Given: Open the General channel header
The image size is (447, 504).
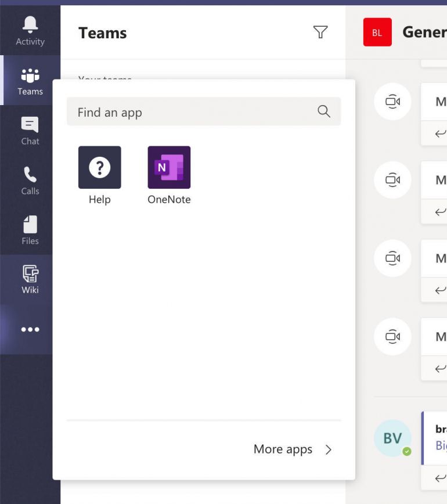Looking at the screenshot, I should [x=424, y=33].
